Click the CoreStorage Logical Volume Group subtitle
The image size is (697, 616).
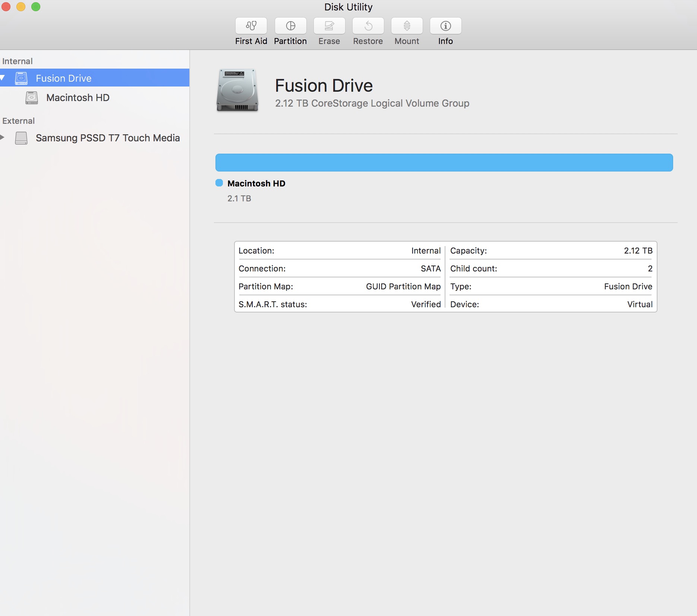pos(372,103)
